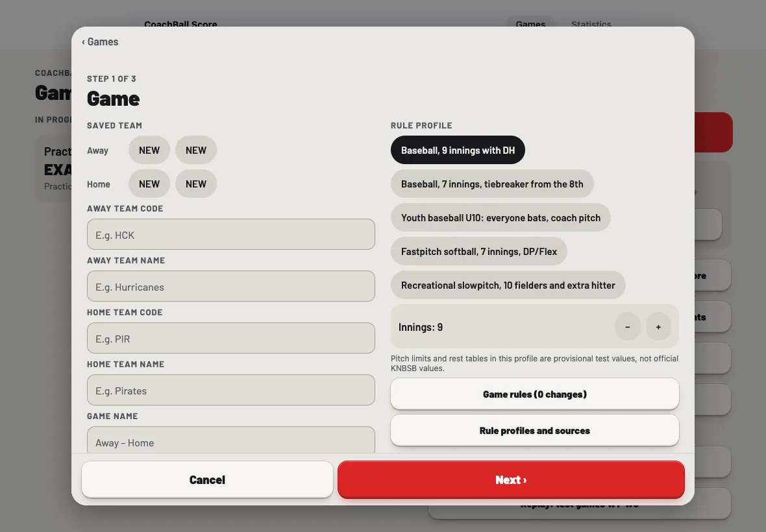Choose 'Baseball, 9 innings with DH' profile

[x=458, y=151]
